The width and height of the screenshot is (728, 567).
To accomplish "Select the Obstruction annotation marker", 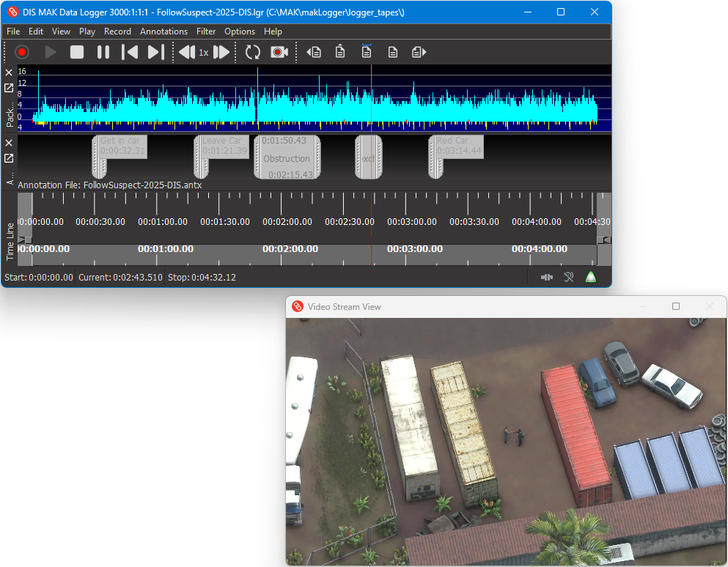I will (x=287, y=158).
